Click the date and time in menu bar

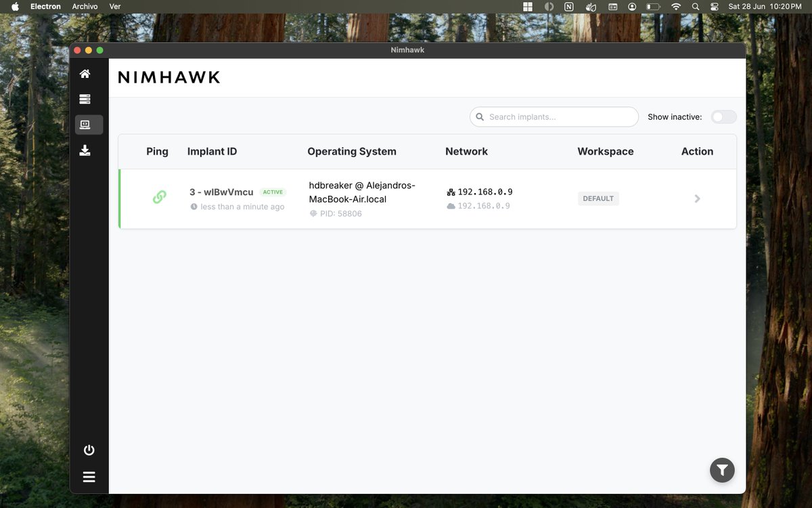coord(765,6)
